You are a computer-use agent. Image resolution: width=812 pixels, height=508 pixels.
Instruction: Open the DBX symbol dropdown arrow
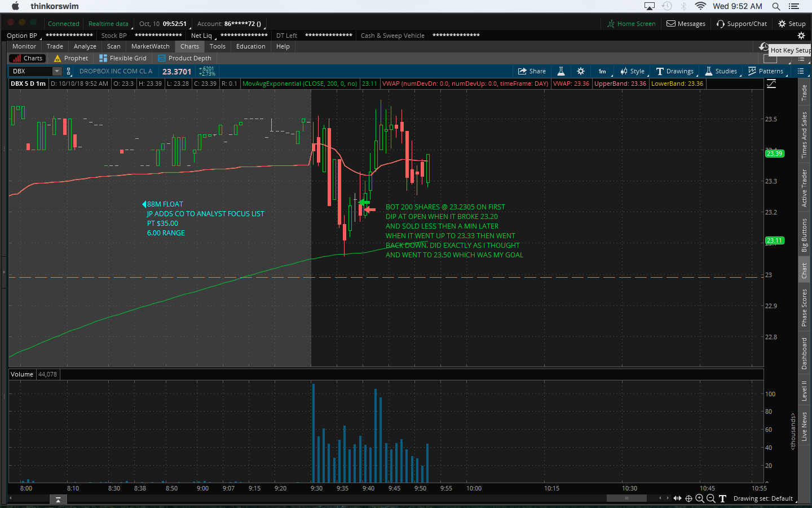(x=57, y=71)
